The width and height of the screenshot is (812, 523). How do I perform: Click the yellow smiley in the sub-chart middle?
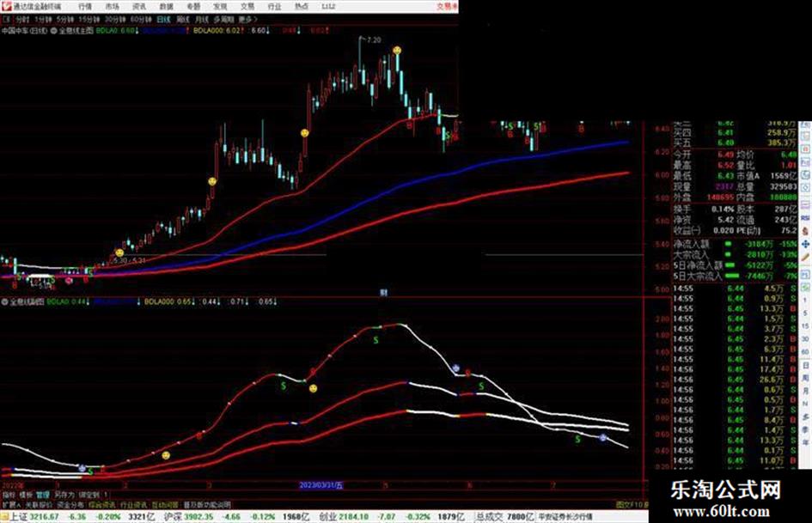313,388
